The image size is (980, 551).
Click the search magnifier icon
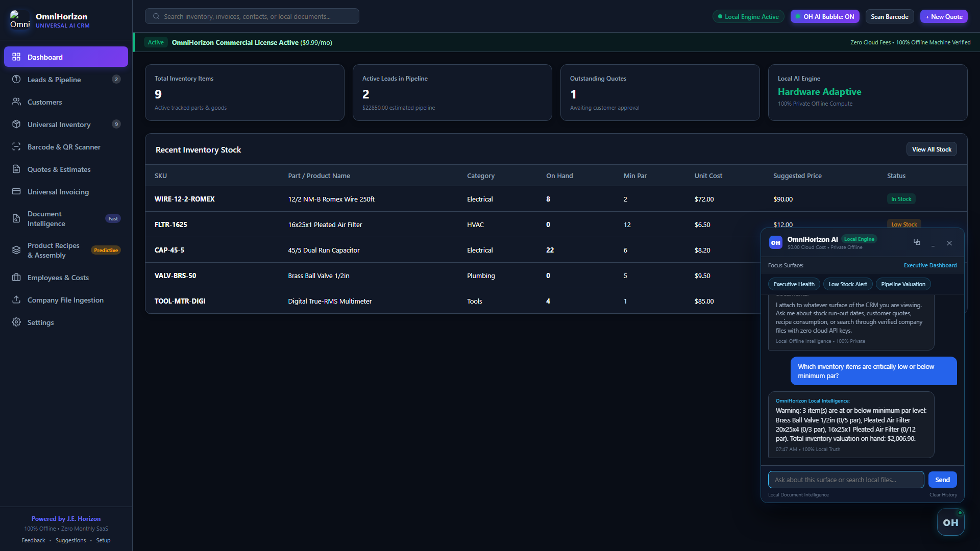tap(156, 16)
